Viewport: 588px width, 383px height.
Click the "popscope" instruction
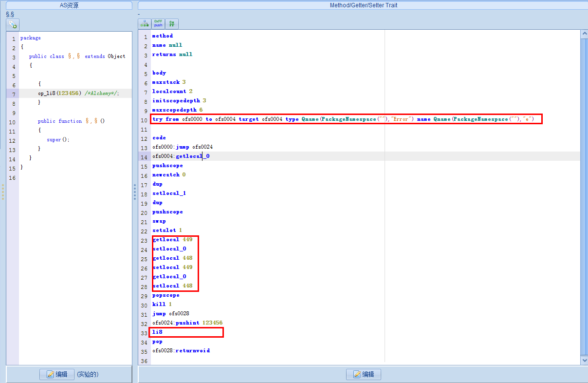pos(166,295)
